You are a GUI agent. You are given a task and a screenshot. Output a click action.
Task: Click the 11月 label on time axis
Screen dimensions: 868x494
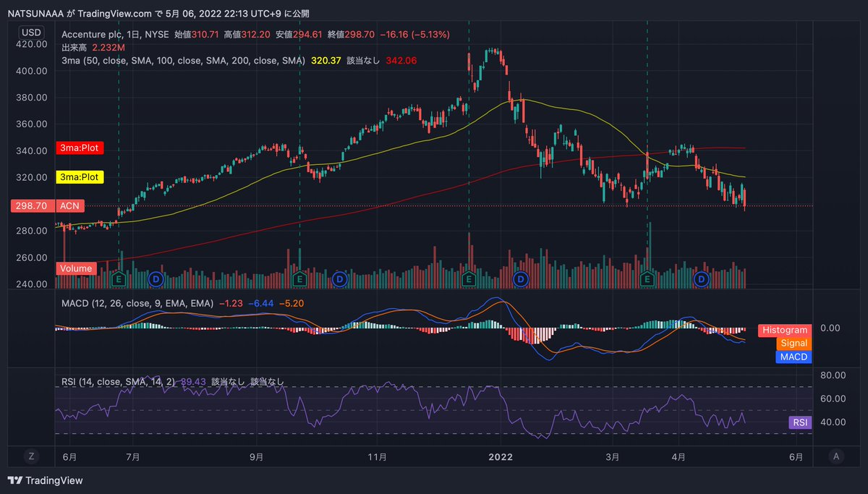tap(377, 456)
